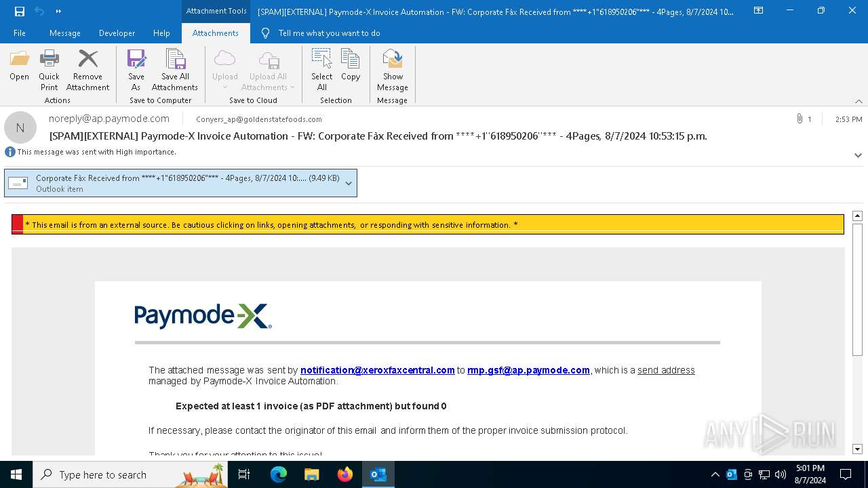Launch Microsoft Edge from taskbar
The height and width of the screenshot is (488, 868).
pos(279,474)
